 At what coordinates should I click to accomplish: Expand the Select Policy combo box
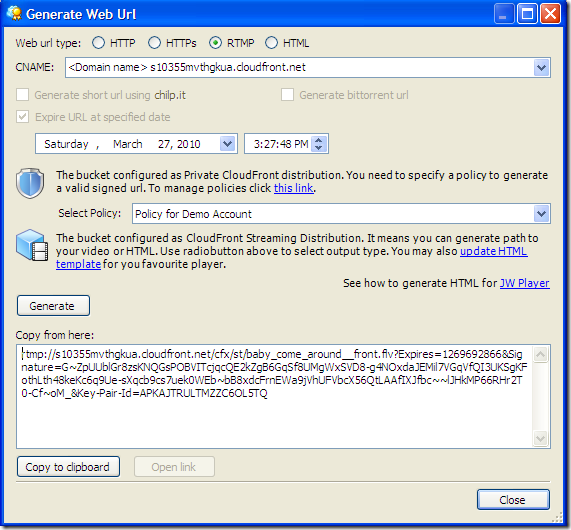542,213
